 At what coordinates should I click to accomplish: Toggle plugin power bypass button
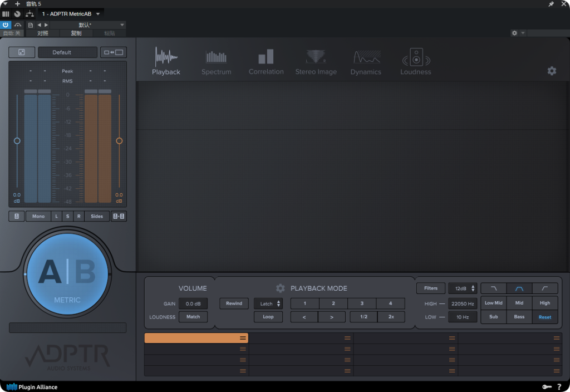click(6, 24)
